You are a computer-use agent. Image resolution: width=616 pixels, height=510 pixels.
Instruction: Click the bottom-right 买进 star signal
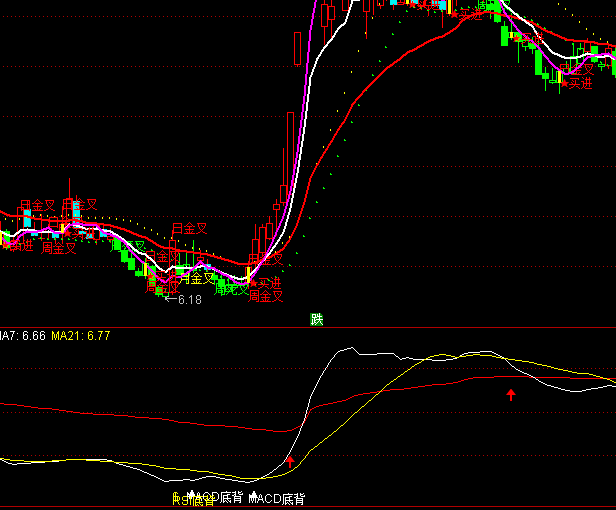[576, 83]
